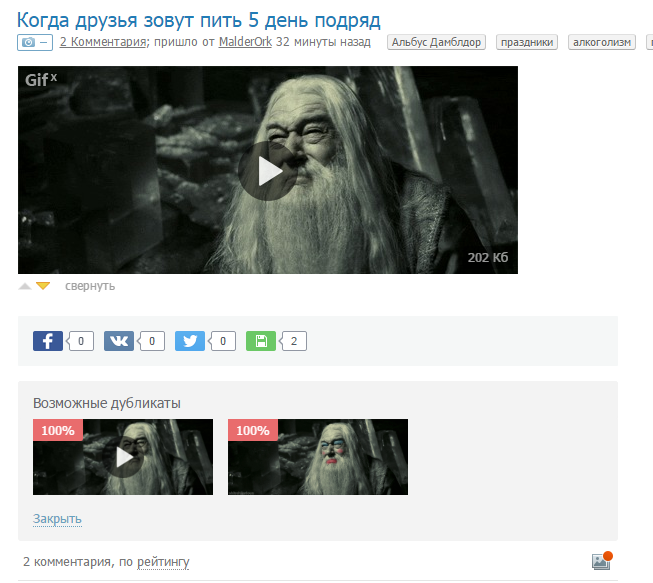The width and height of the screenshot is (653, 583).
Task: Click the image icon with orange dot
Action: [600, 561]
